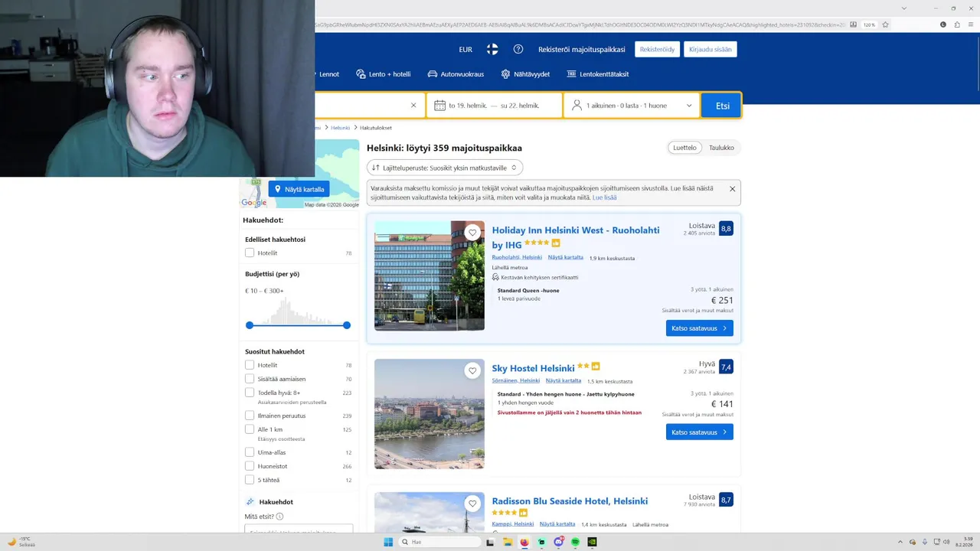
Task: Click the maximum budget slider handle
Action: pos(347,325)
